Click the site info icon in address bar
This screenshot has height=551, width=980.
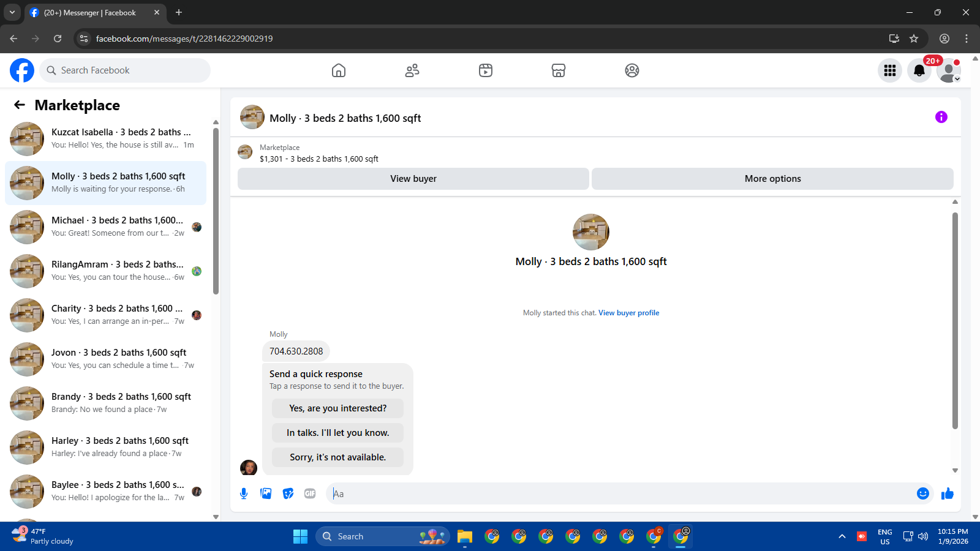click(84, 39)
